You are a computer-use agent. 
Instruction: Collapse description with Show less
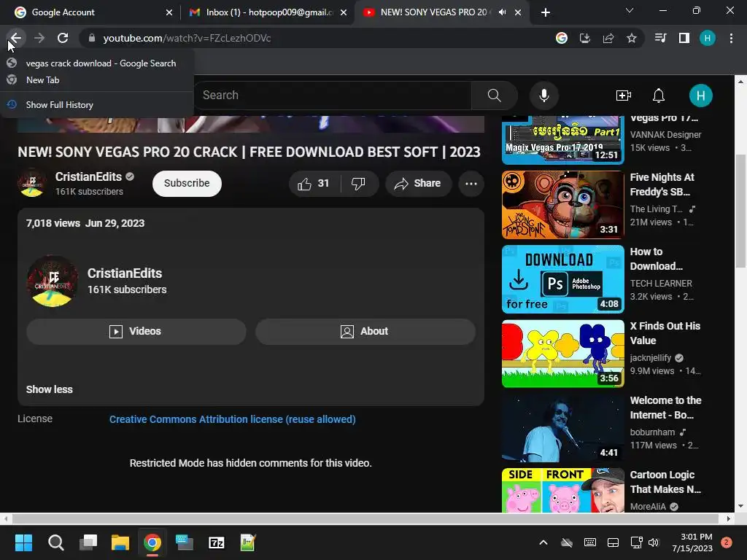pos(50,389)
